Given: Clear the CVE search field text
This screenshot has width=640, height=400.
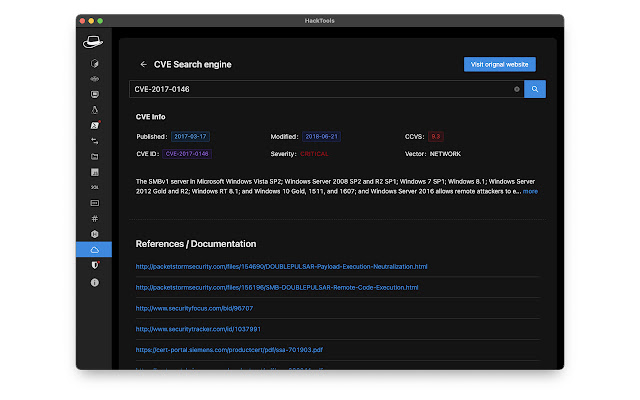Looking at the screenshot, I should pos(517,89).
